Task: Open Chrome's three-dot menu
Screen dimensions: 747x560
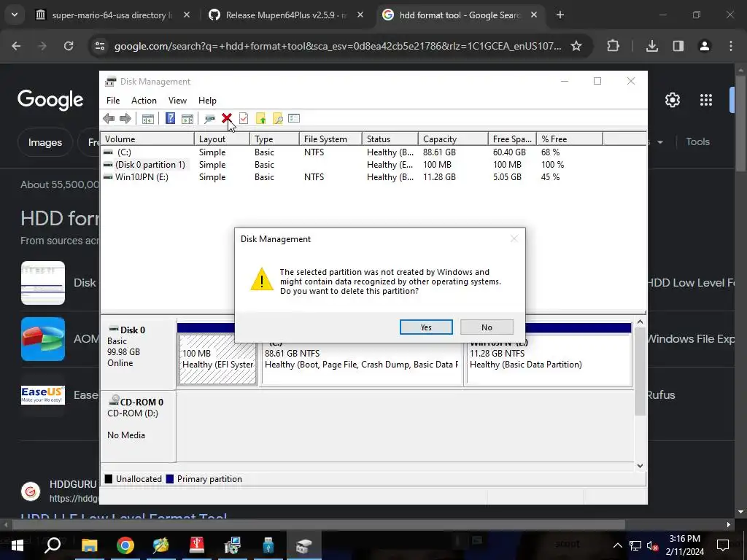Action: pyautogui.click(x=731, y=46)
